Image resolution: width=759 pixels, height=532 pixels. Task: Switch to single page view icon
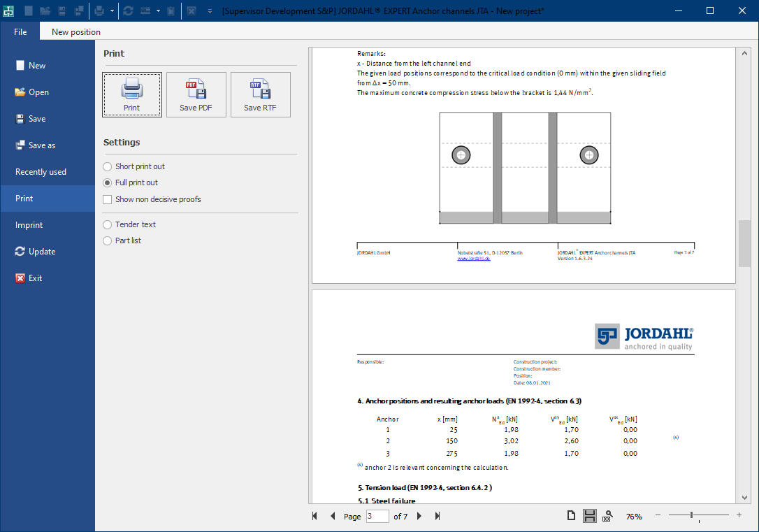tap(571, 515)
